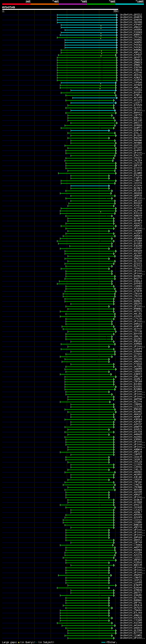
Task: Click the cyan alignment bar for UniRef100_A3IKV0
Action: point(90,186)
